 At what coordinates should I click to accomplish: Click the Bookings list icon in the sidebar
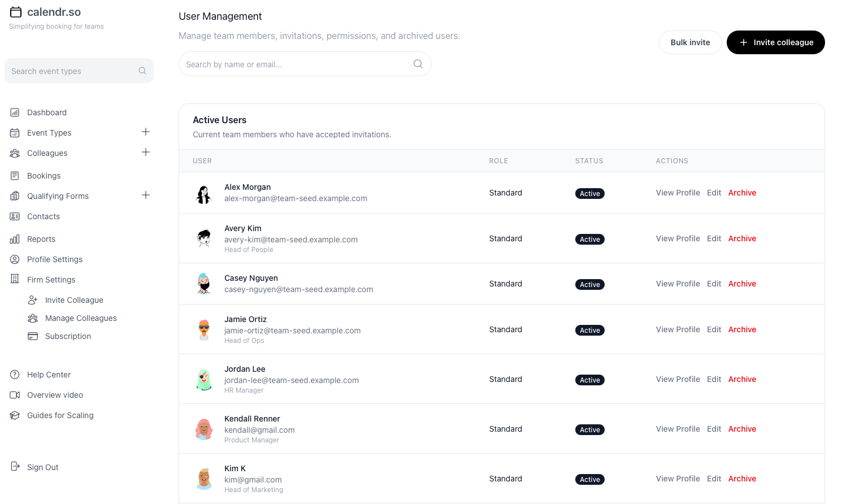click(15, 176)
